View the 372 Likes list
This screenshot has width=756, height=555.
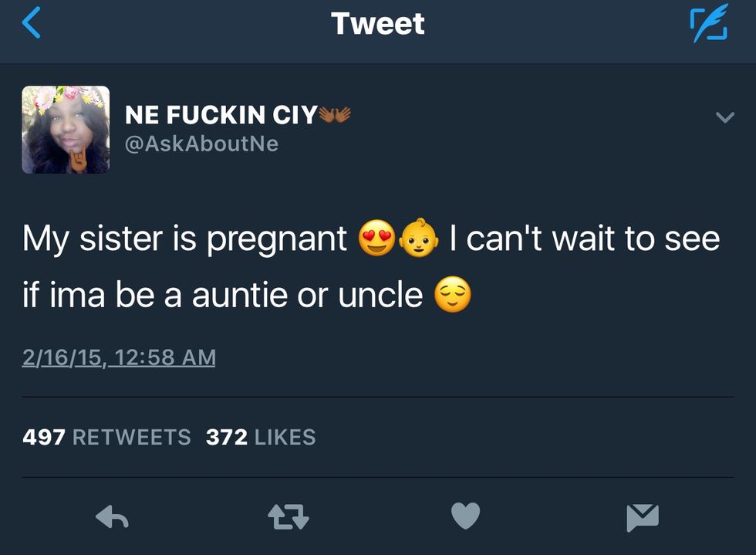point(261,437)
